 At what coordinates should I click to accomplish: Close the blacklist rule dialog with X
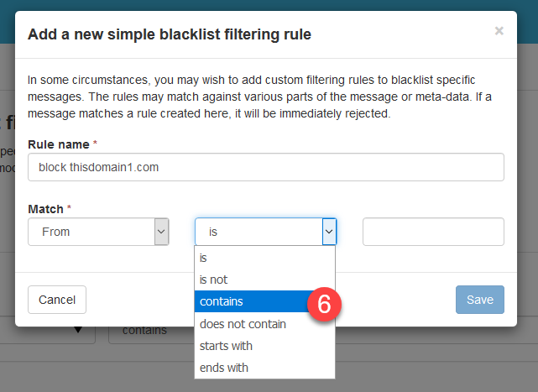tap(499, 31)
